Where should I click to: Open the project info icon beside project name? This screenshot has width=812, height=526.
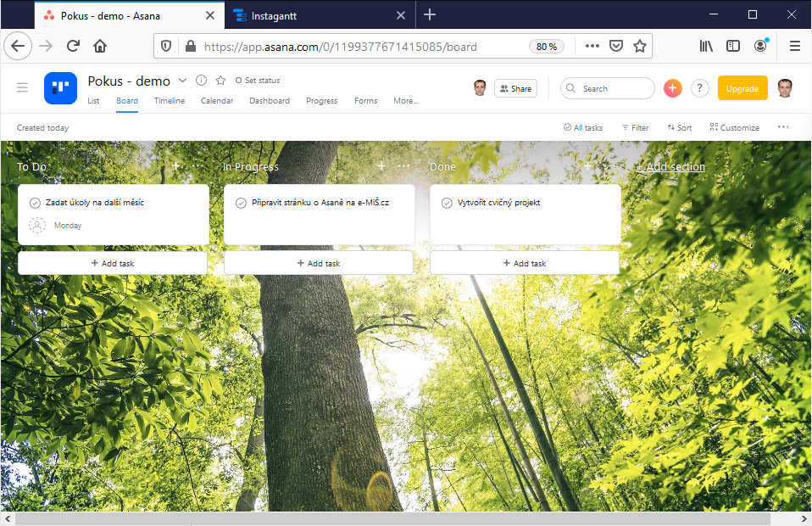tap(201, 80)
